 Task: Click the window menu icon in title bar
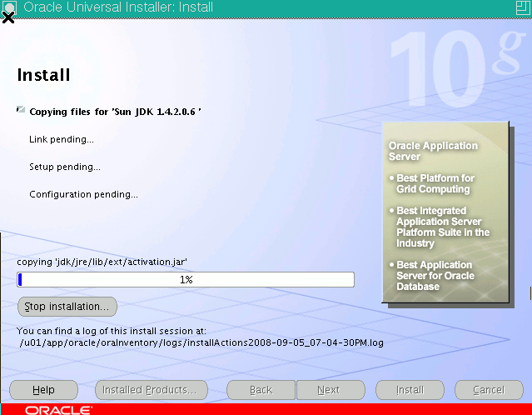click(x=8, y=7)
